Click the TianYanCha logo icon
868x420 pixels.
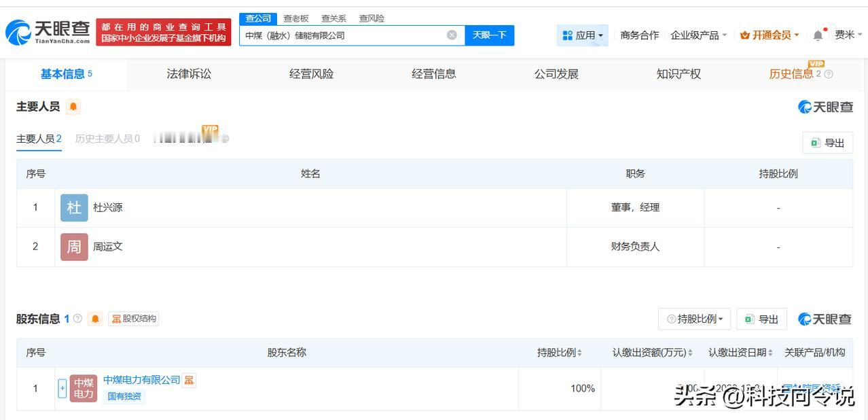pos(18,32)
